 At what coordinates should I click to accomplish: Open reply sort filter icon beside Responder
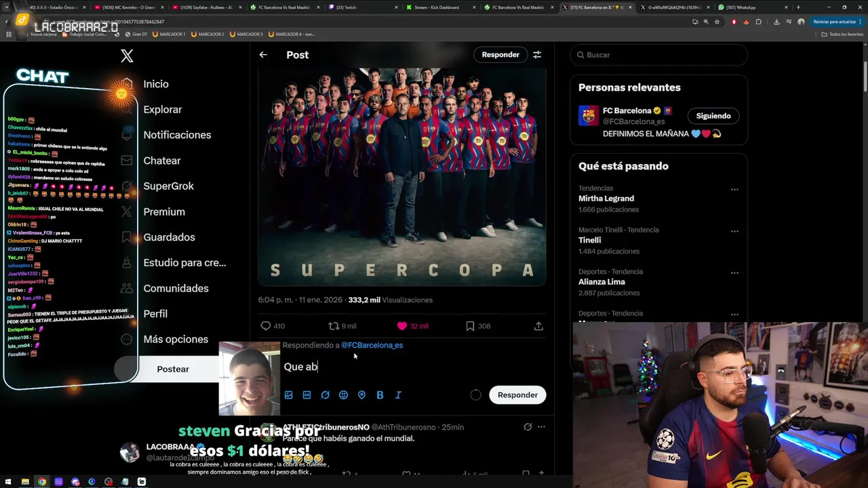coord(537,55)
